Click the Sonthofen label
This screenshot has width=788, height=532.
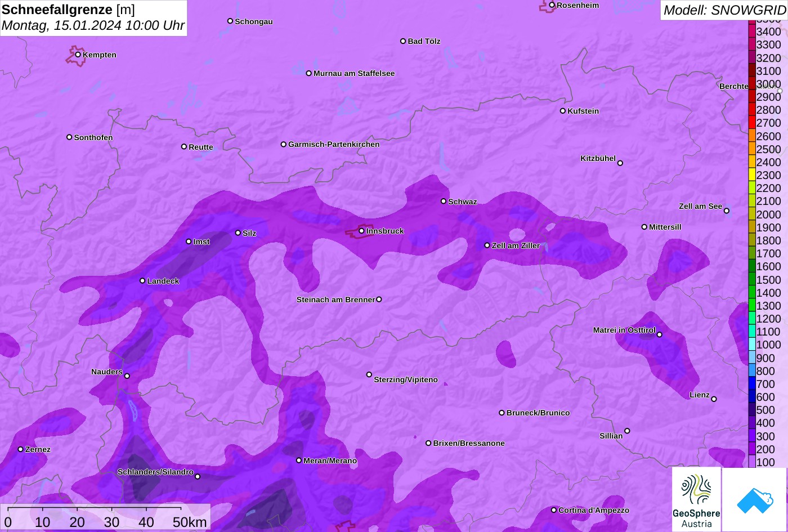(93, 137)
